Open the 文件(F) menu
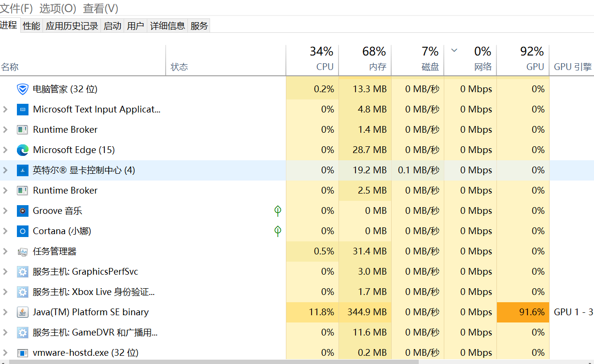This screenshot has height=364, width=594. [x=16, y=8]
